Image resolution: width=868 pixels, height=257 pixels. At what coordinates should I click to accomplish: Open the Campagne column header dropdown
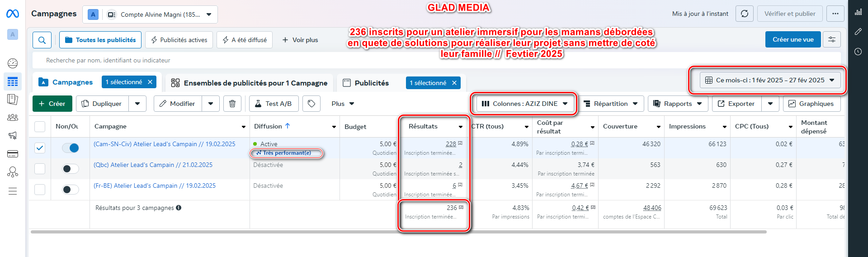(x=244, y=127)
